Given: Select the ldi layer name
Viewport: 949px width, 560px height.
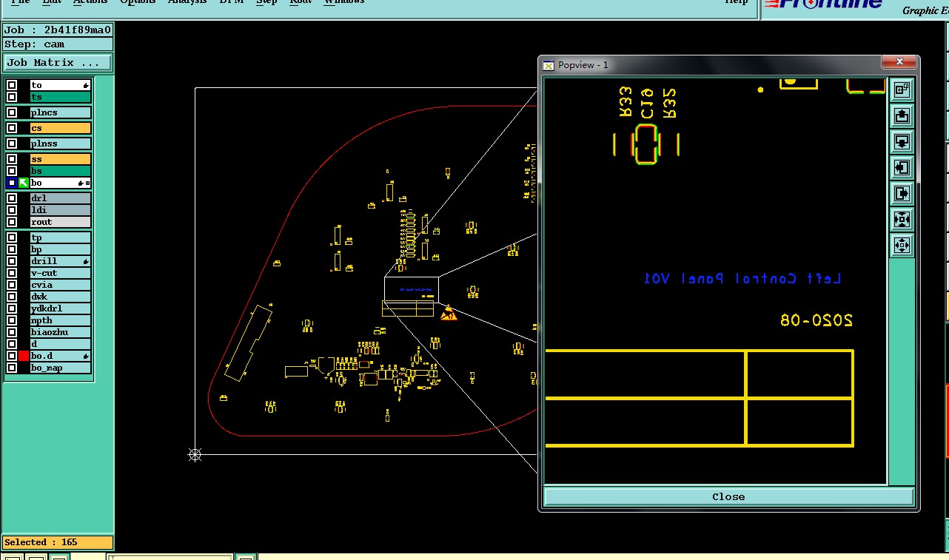Looking at the screenshot, I should [x=60, y=210].
